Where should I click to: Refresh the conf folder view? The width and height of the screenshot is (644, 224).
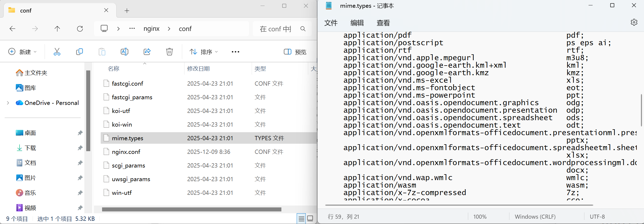(80, 29)
